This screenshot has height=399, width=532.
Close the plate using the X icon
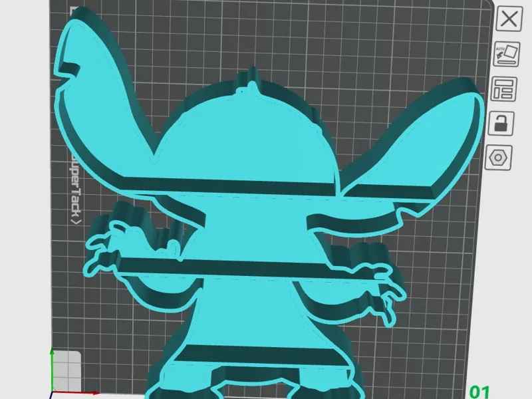click(x=509, y=19)
